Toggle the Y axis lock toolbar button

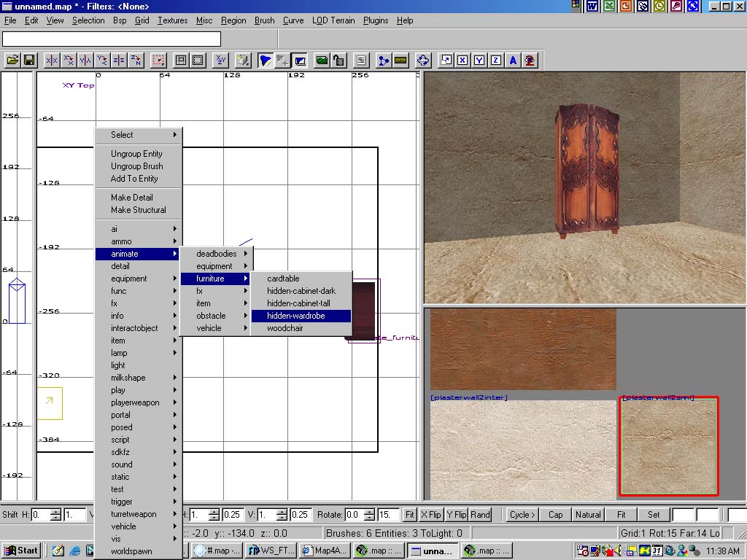click(x=479, y=61)
